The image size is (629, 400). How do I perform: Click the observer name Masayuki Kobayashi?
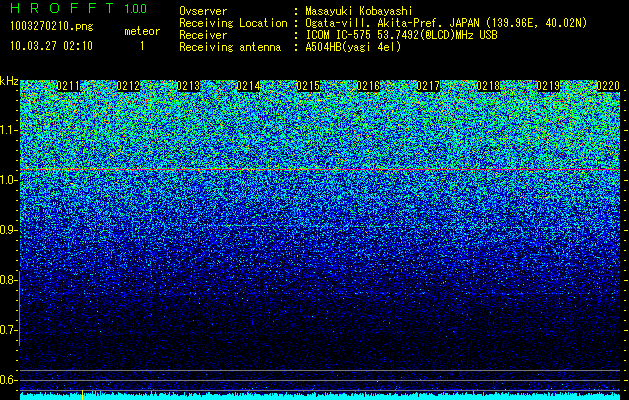click(x=359, y=11)
